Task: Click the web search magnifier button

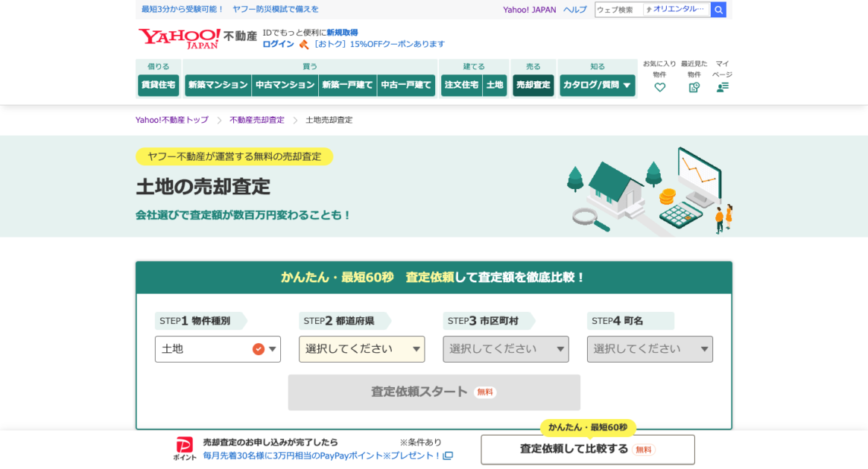Action: [x=718, y=10]
